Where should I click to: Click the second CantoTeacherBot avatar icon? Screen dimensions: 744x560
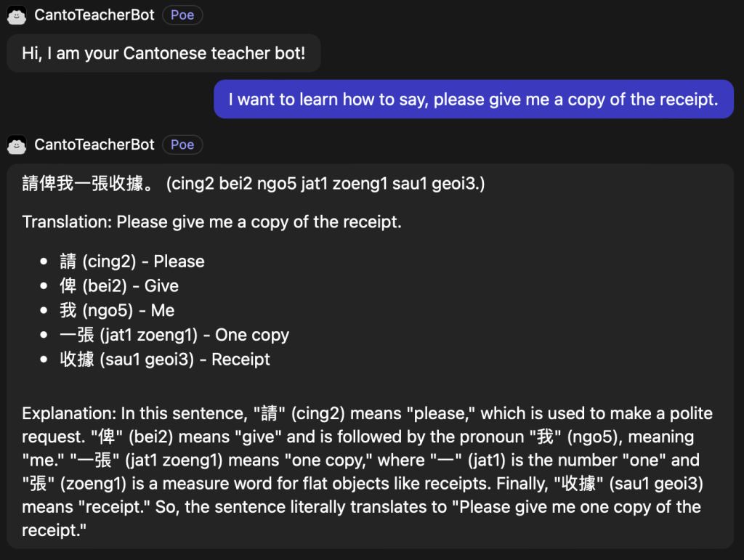pyautogui.click(x=17, y=145)
